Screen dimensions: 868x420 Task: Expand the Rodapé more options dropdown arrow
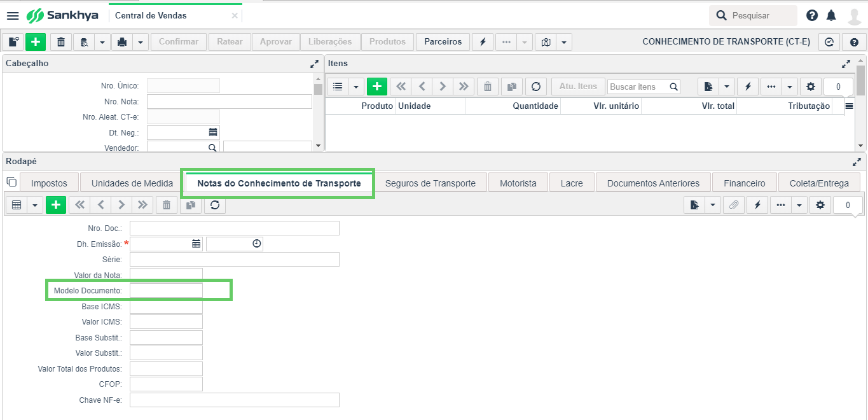[799, 205]
